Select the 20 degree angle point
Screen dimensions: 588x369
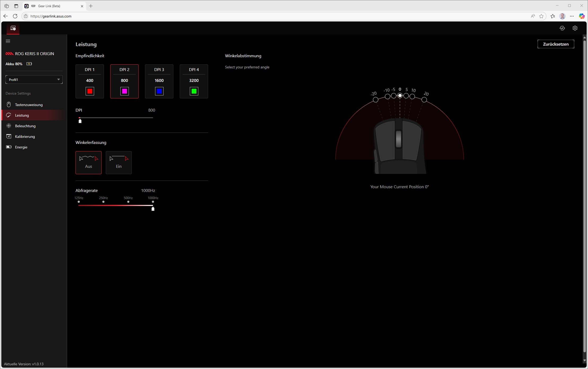click(424, 100)
